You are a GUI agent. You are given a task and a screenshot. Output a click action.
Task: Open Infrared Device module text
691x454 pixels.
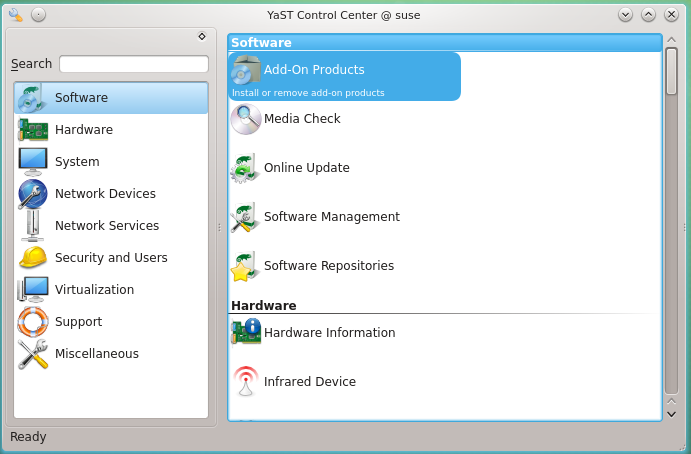[x=310, y=381]
